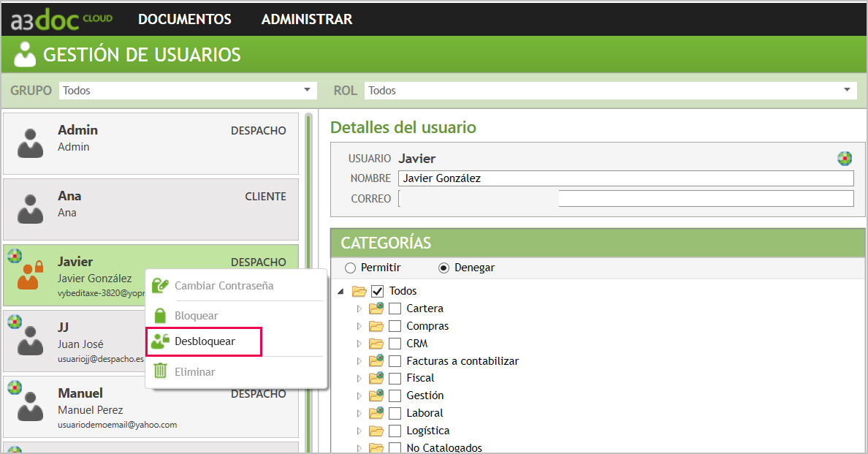Click the a3doc cloud logo
The width and height of the screenshot is (868, 454).
coord(61,20)
